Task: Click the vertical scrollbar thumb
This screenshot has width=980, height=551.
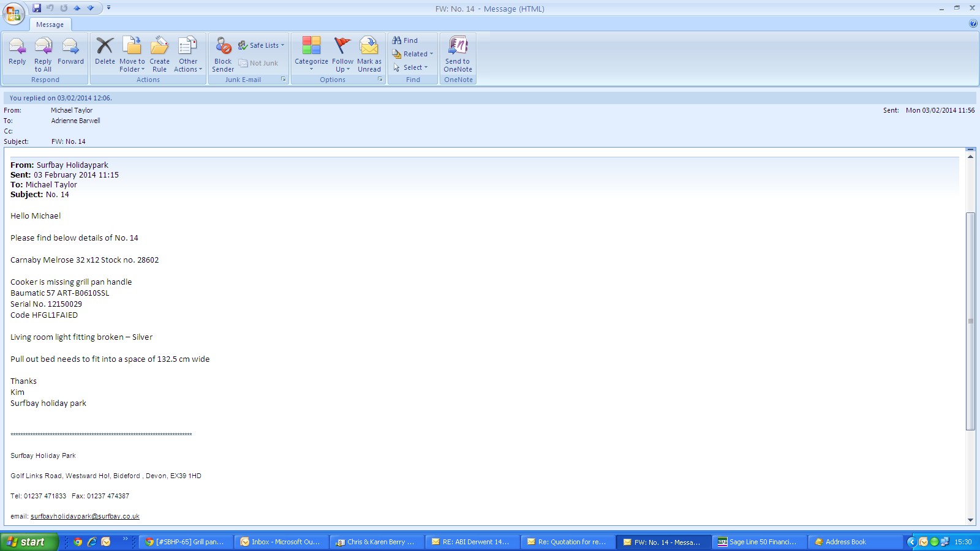Action: [x=970, y=321]
